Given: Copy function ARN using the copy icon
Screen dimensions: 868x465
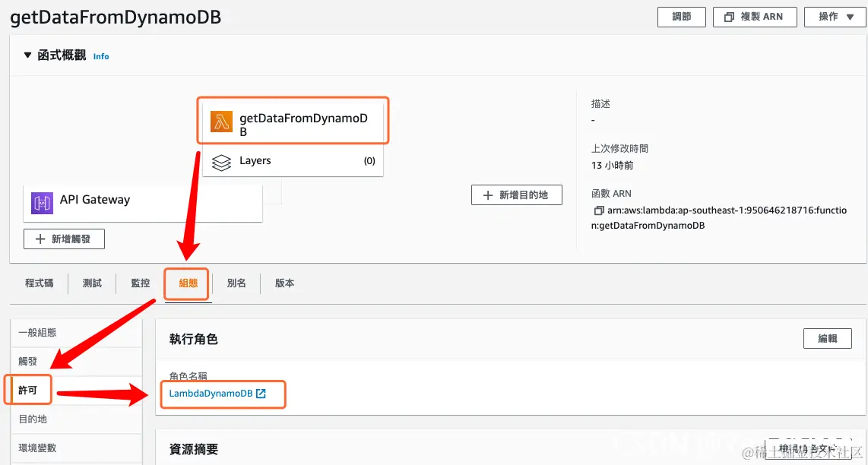Looking at the screenshot, I should coord(598,211).
